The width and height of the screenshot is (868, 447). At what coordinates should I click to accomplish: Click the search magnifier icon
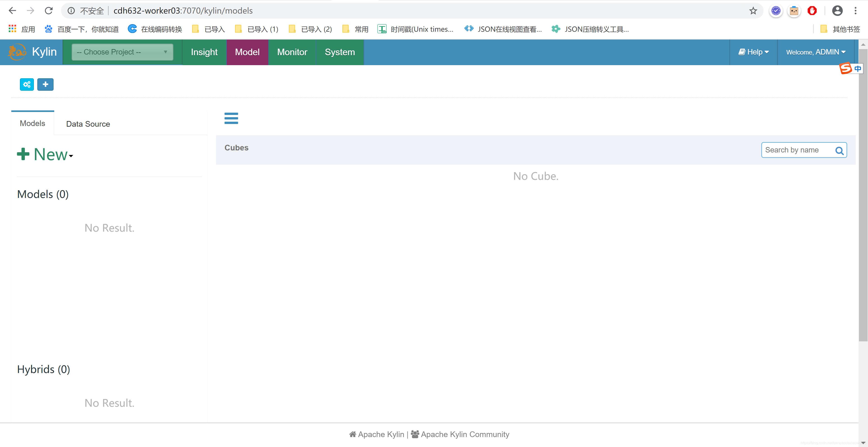click(839, 150)
